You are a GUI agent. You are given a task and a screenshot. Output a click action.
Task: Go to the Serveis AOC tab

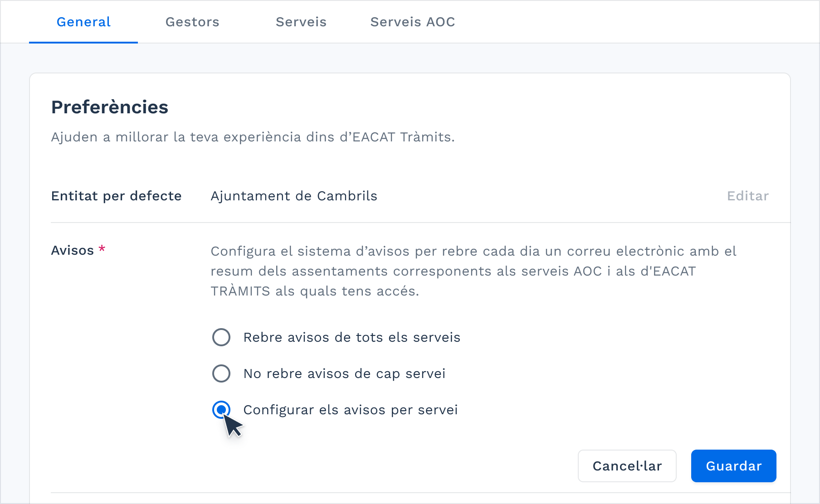(x=412, y=21)
